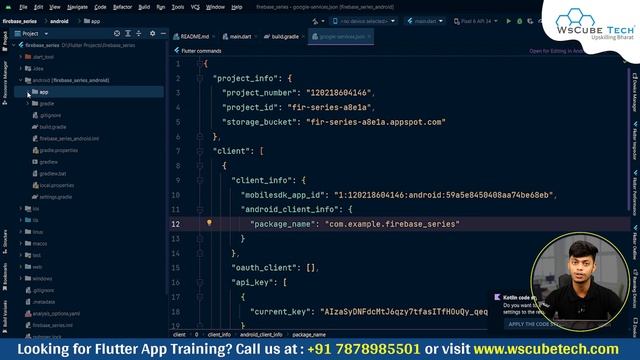
Task: Open the Structure side tab
Action: [5, 242]
